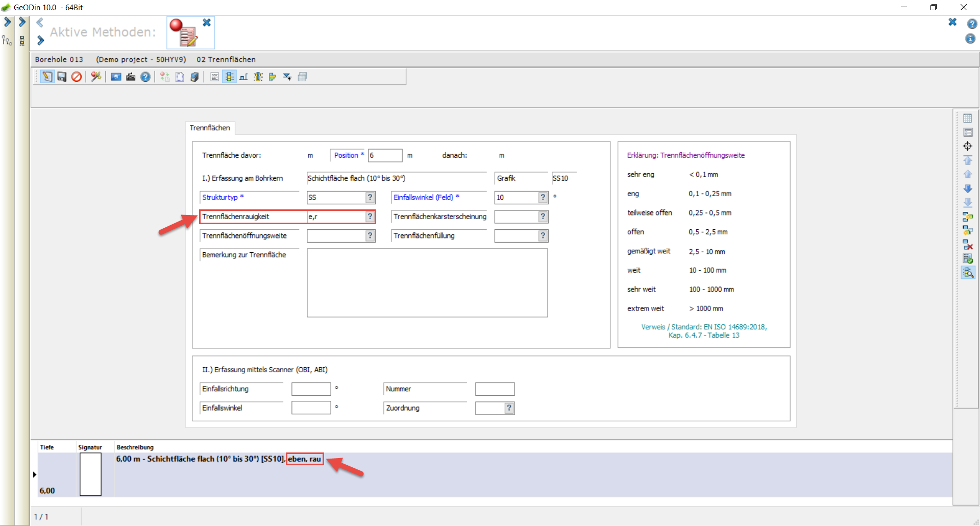Screen dimensions: 980x526
Task: Select the Trennflächen tab
Action: [x=210, y=128]
